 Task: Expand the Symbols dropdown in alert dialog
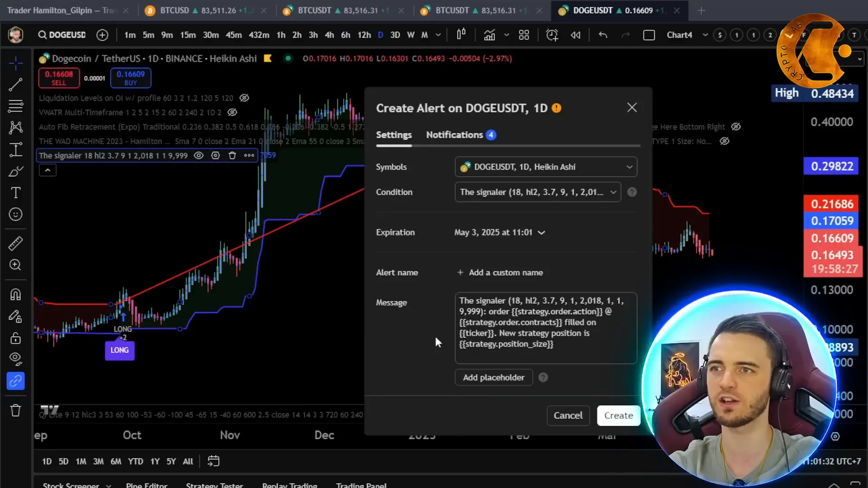coord(546,167)
